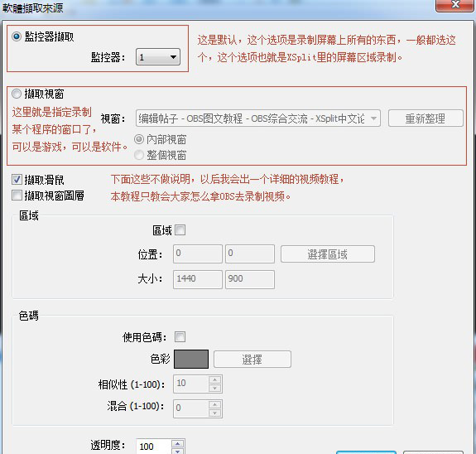Screen dimensions: 476x454
Task: Expand the 視窗 window selection dropdown
Action: tap(258, 118)
